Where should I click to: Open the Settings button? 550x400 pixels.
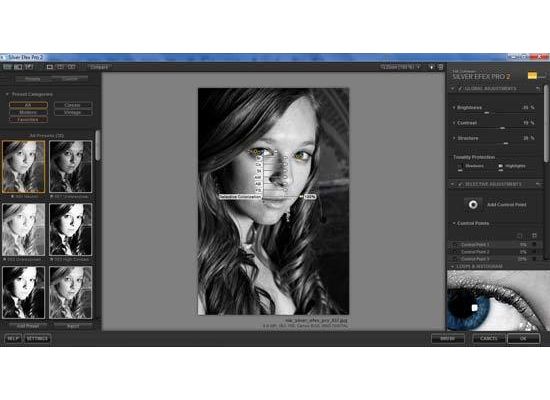(37, 339)
